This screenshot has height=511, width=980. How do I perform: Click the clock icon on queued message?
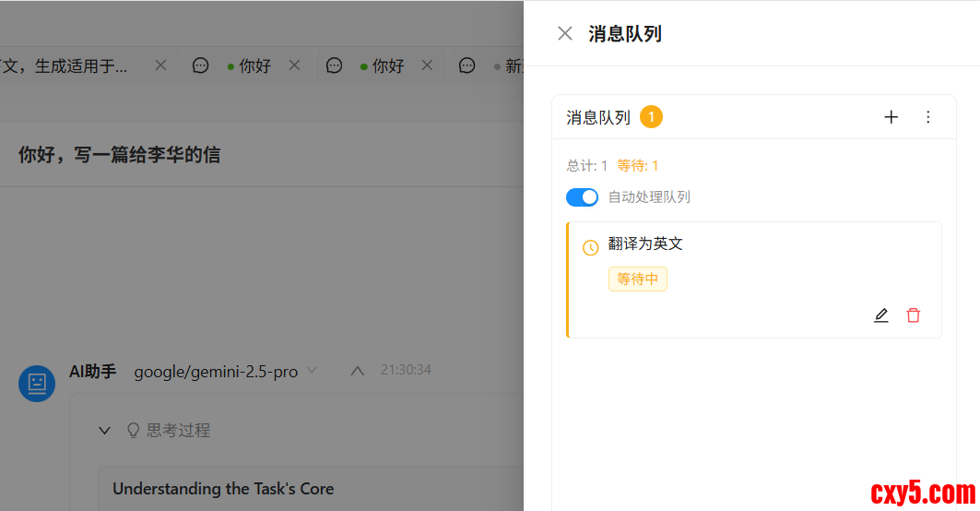click(x=591, y=248)
